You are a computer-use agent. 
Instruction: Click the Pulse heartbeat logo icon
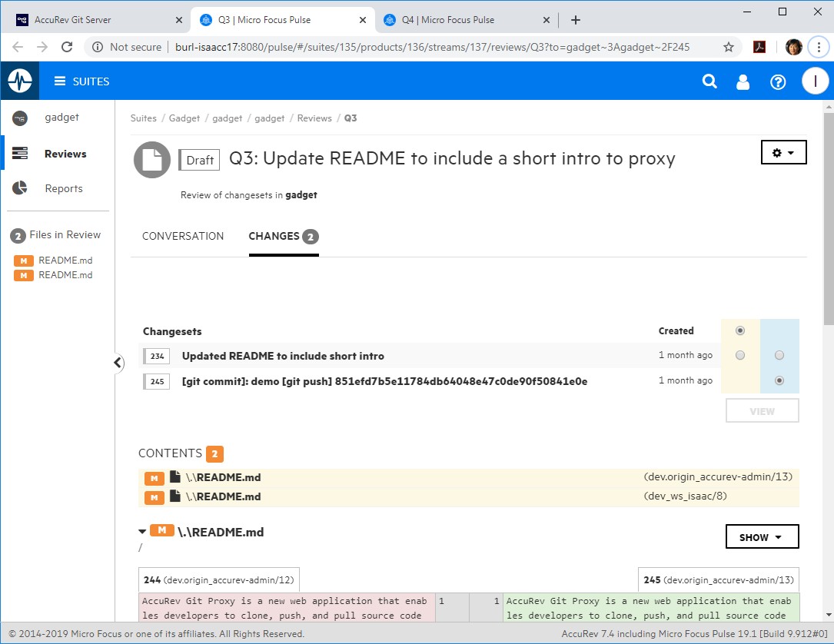point(19,81)
